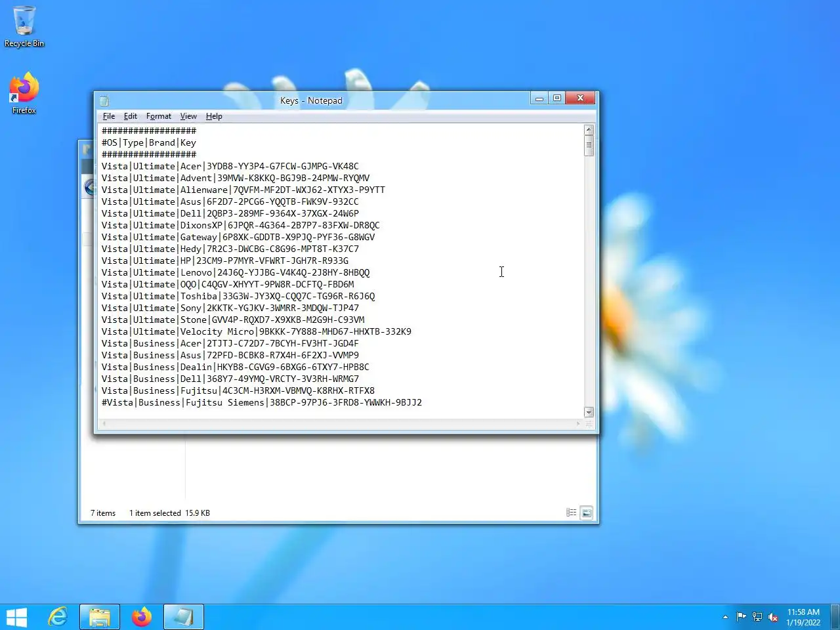Click the Alienware key line
Screen dimensions: 840x630
coord(243,190)
